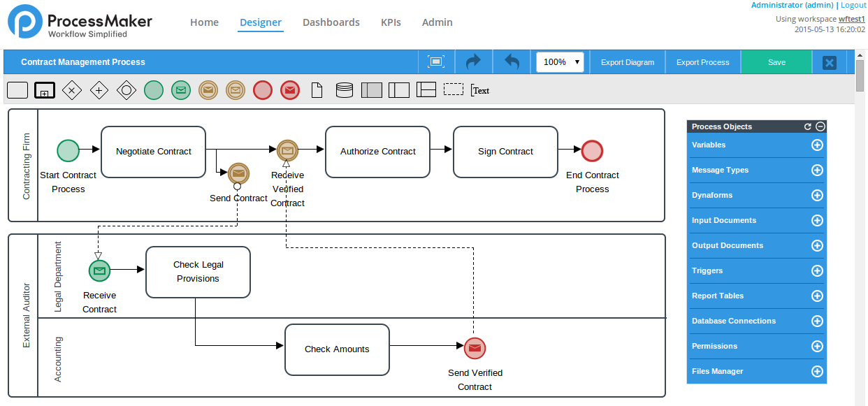Viewport: 868px width, 406px height.
Task: Open the wftest1 workspace link
Action: [x=852, y=19]
